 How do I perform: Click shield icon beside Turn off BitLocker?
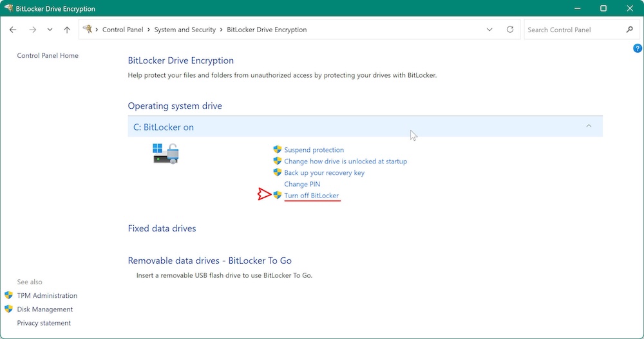coord(278,195)
